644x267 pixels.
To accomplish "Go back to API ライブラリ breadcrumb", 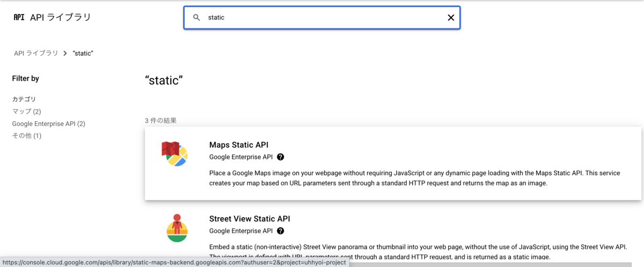I will click(x=36, y=54).
